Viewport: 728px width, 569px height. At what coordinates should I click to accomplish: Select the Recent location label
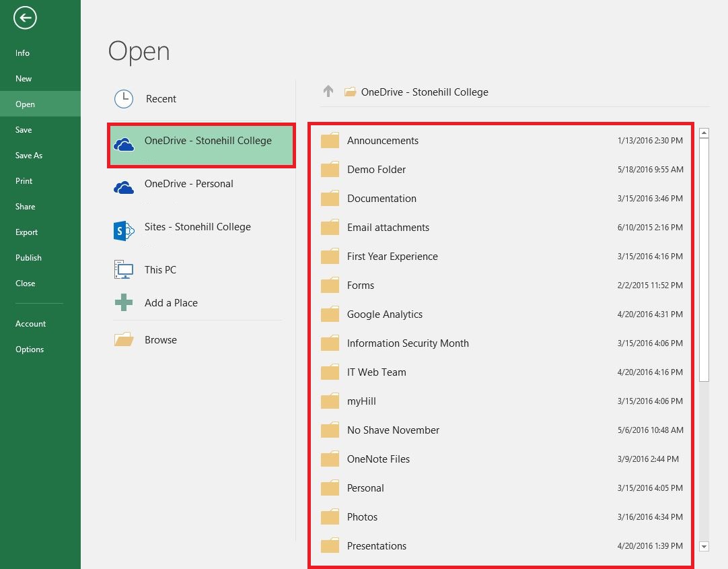[x=161, y=99]
